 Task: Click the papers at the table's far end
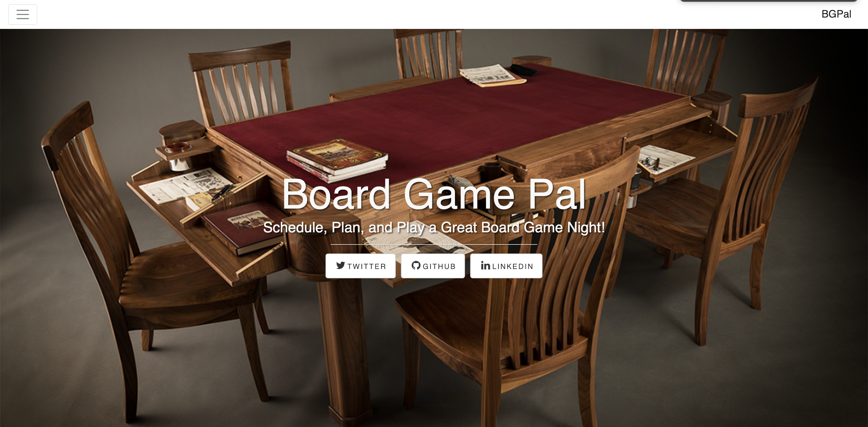tap(492, 75)
